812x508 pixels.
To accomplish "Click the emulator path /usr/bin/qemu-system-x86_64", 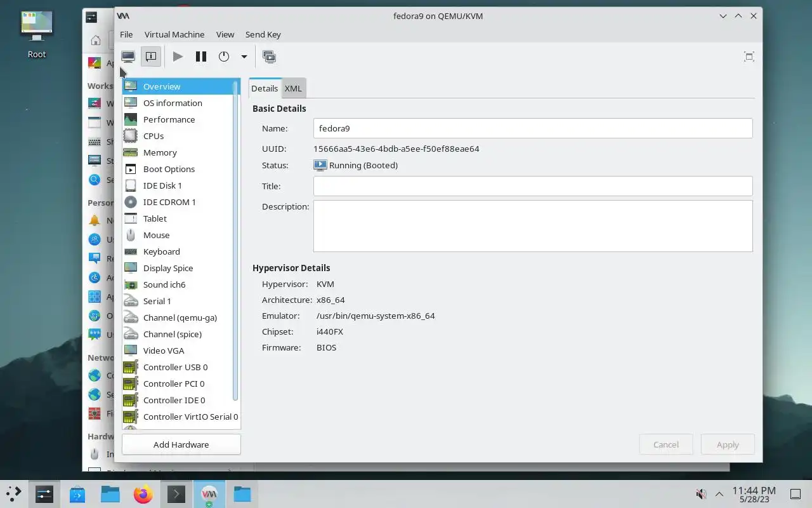I will click(x=376, y=316).
